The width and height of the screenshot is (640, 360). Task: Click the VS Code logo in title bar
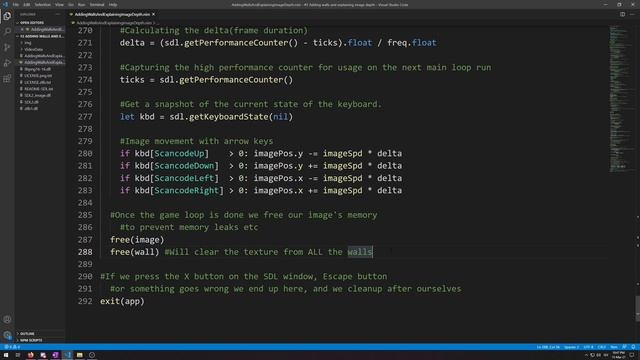(x=5, y=4)
